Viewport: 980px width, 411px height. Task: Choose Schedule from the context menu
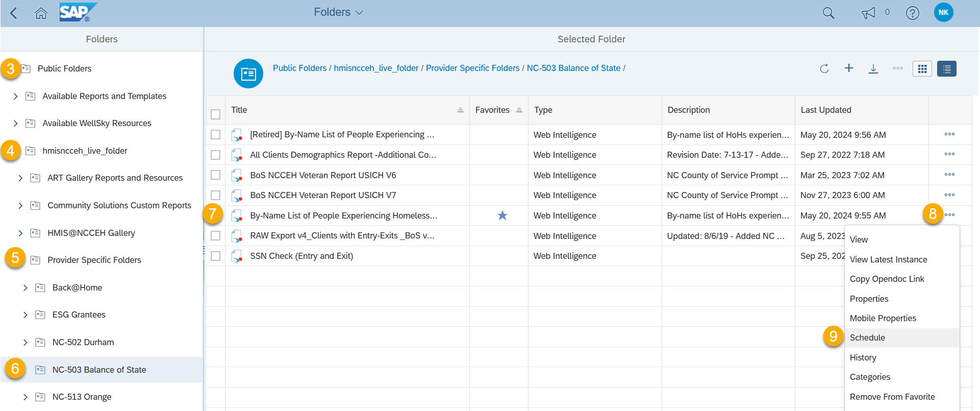coord(867,338)
